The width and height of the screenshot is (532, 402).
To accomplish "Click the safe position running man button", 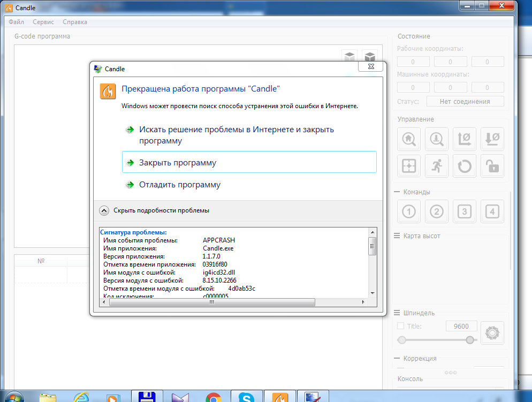I will (437, 166).
